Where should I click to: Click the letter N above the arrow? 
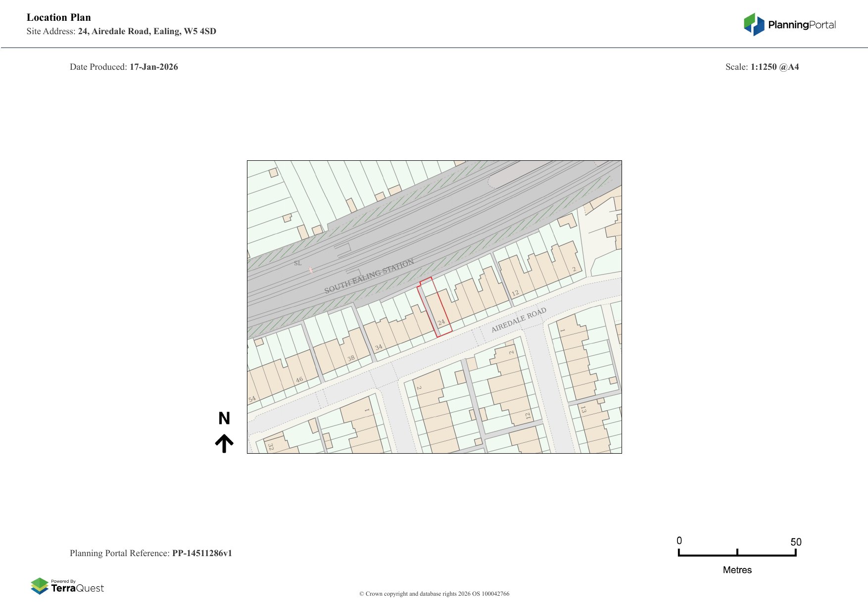tap(224, 419)
